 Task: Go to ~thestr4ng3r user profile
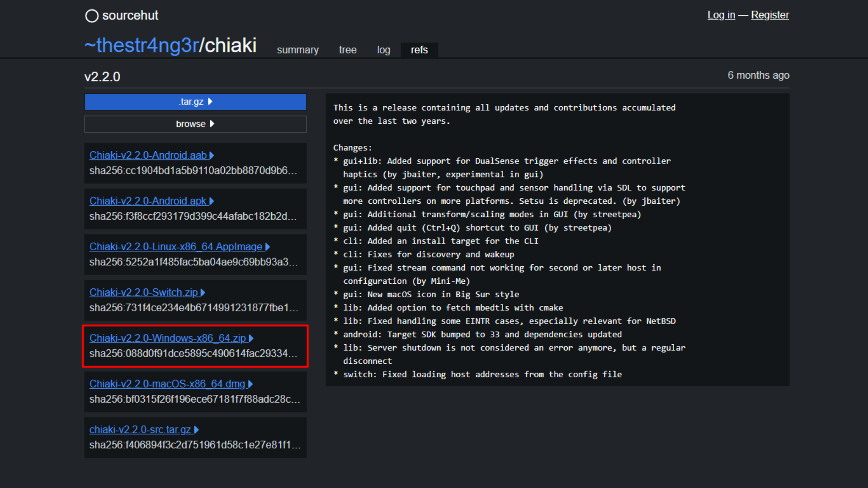[x=142, y=45]
